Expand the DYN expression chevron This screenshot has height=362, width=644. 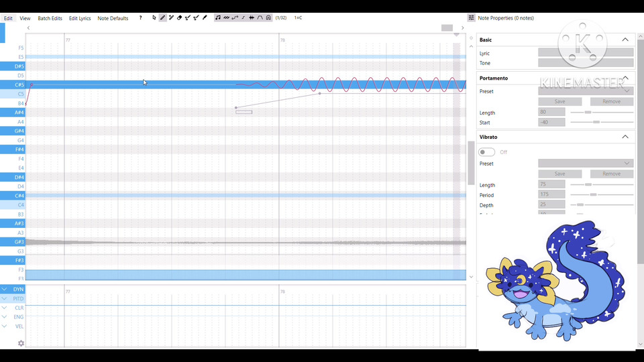(4, 289)
